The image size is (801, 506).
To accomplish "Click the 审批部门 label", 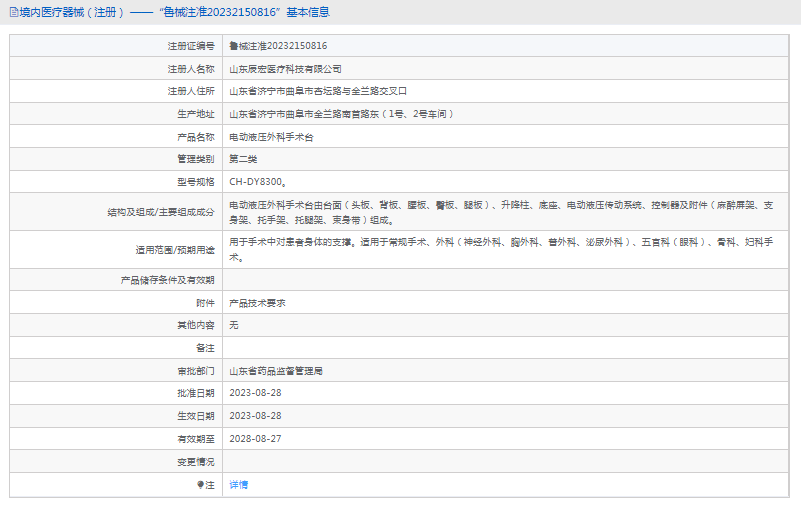I will click(x=196, y=371).
